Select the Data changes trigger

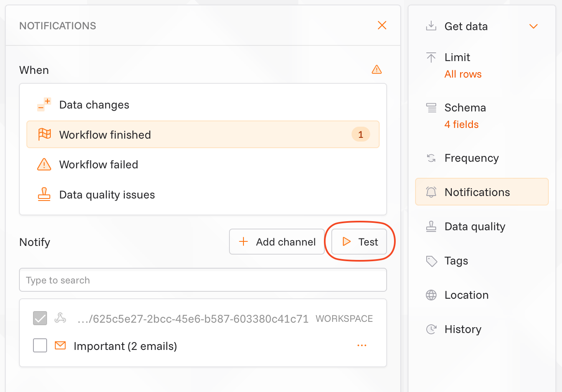click(x=203, y=105)
